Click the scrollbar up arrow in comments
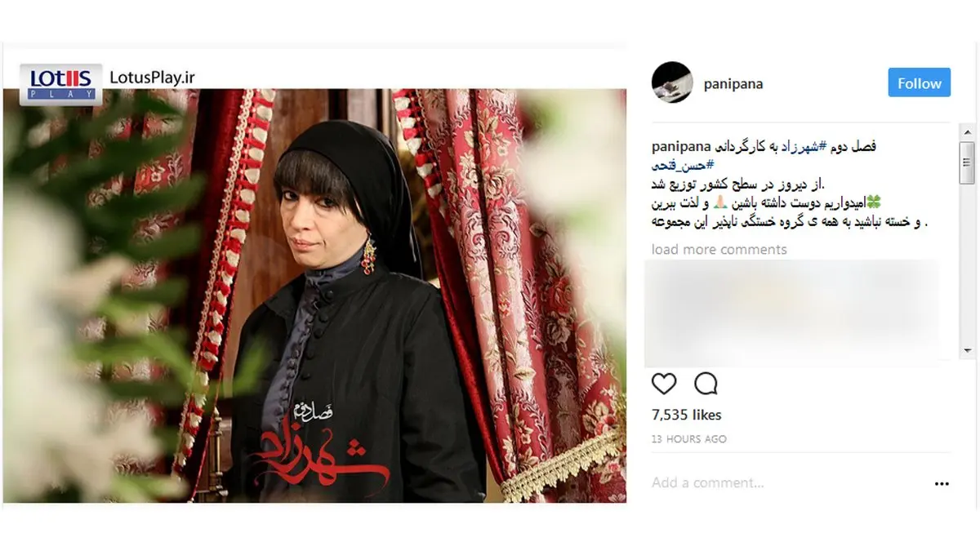 (969, 132)
